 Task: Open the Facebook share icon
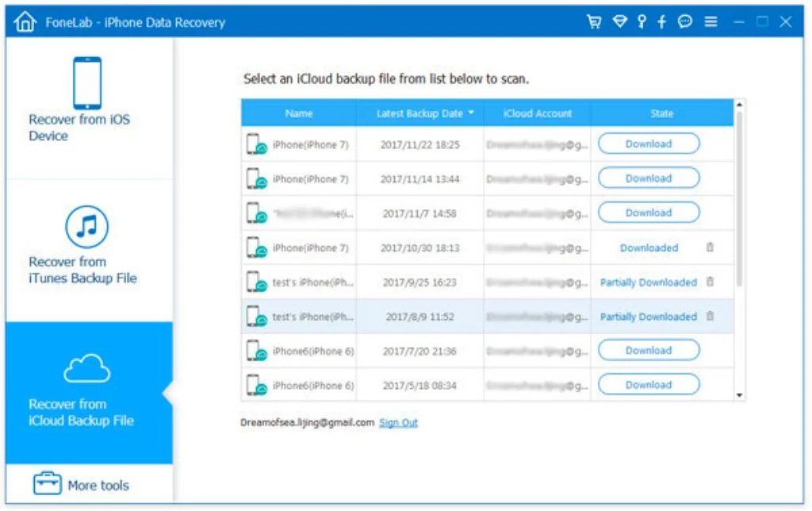[661, 21]
